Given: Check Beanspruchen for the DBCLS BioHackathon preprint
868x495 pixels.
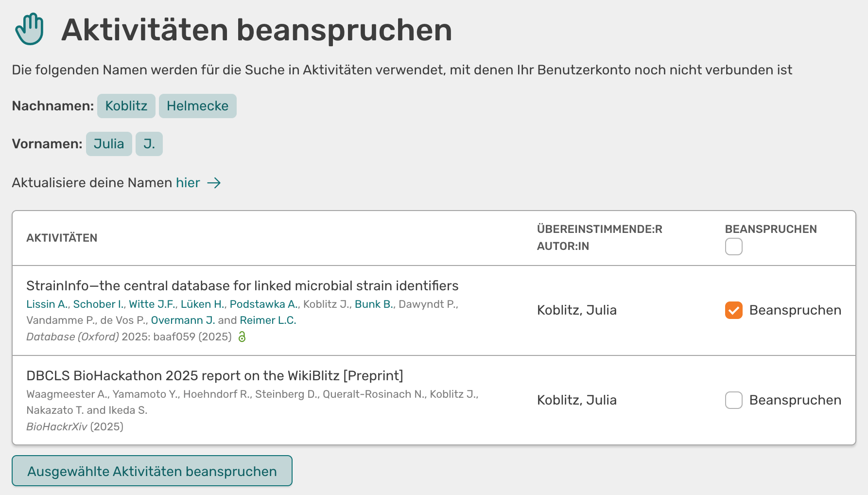Looking at the screenshot, I should tap(733, 400).
